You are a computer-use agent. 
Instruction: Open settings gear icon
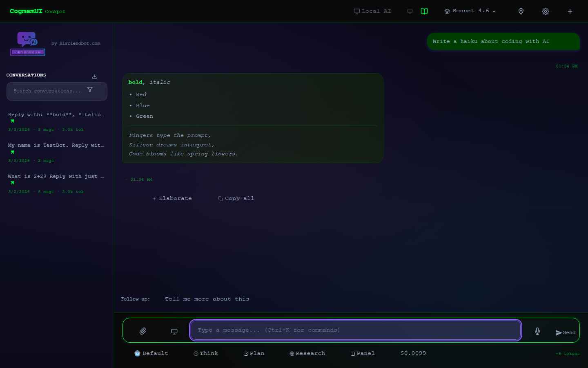(x=546, y=11)
